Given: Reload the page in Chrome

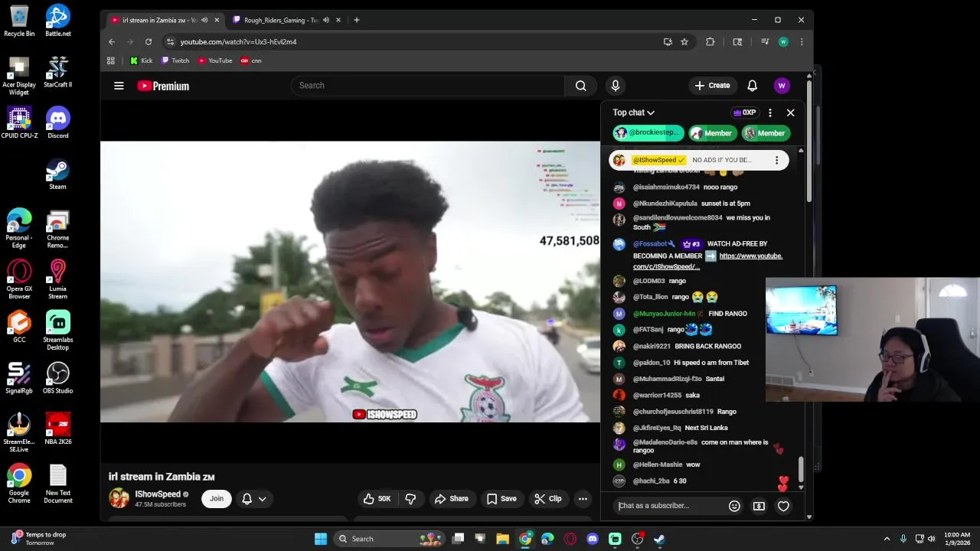Looking at the screenshot, I should [x=149, y=42].
